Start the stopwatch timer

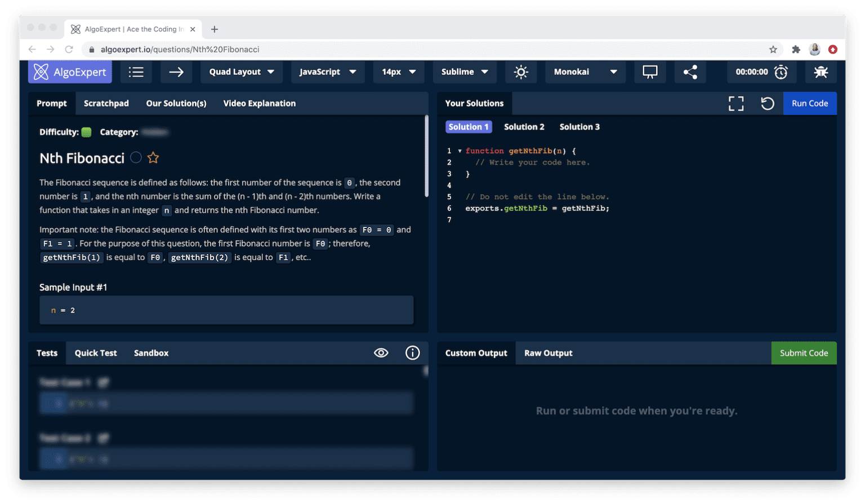point(781,72)
